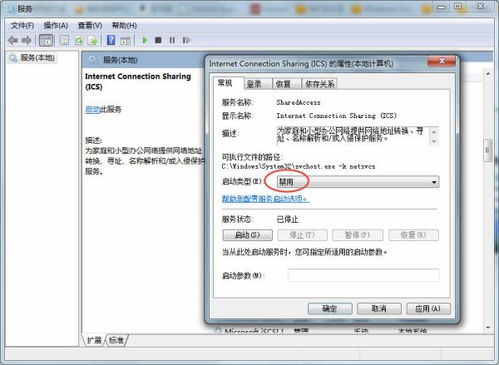Click the services list scroll up arrow
This screenshot has height=365, width=499.
click(488, 73)
